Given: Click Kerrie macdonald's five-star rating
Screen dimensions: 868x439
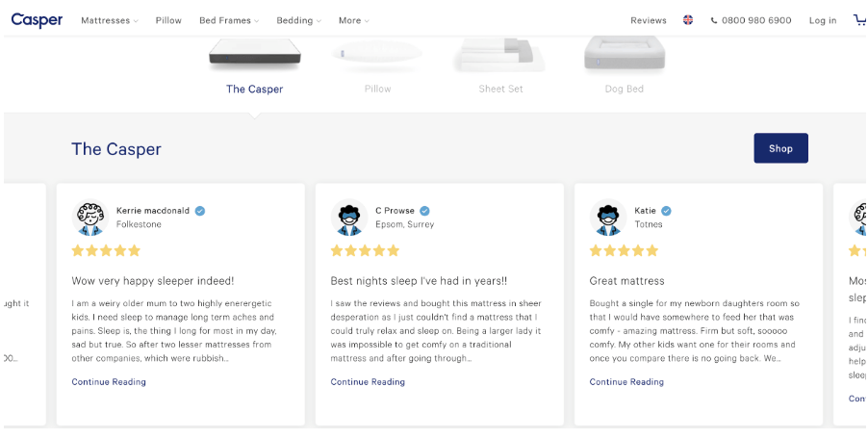Looking at the screenshot, I should (106, 250).
